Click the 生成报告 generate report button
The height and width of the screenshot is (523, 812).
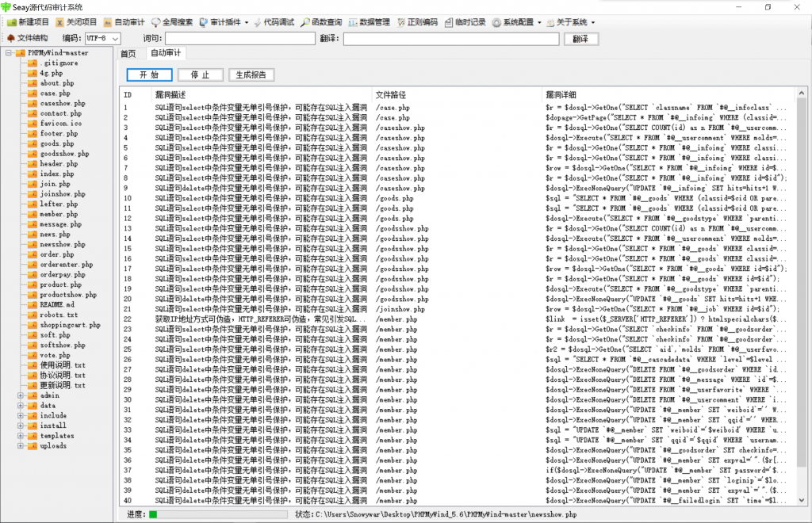251,75
